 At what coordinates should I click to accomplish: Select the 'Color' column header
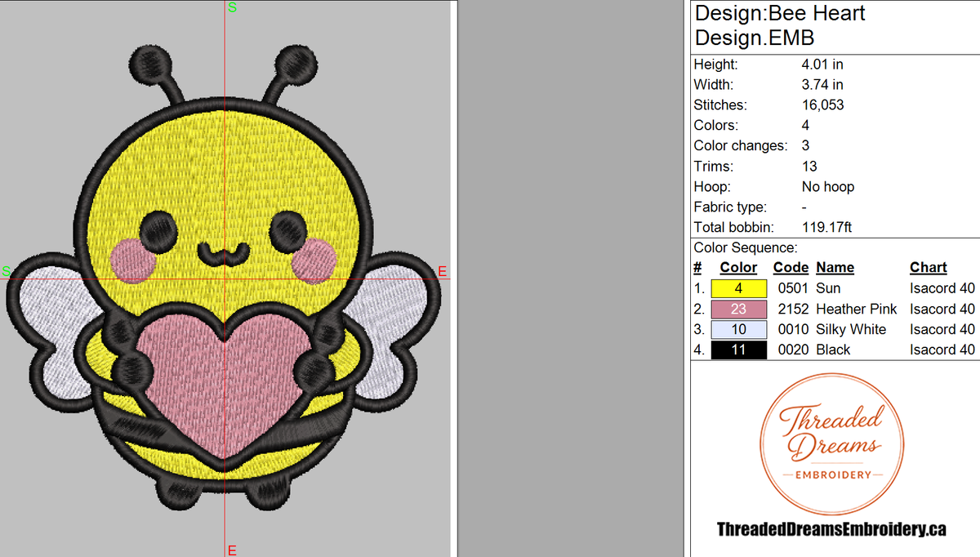738,268
